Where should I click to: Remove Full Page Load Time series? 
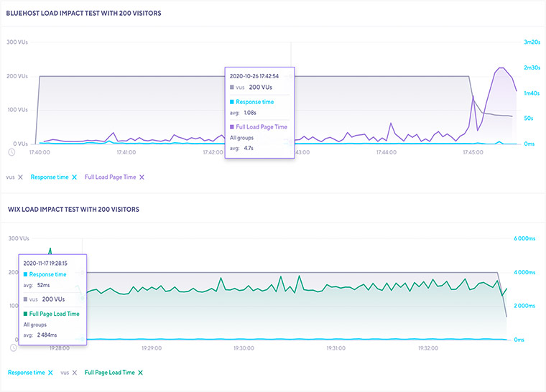(140, 373)
